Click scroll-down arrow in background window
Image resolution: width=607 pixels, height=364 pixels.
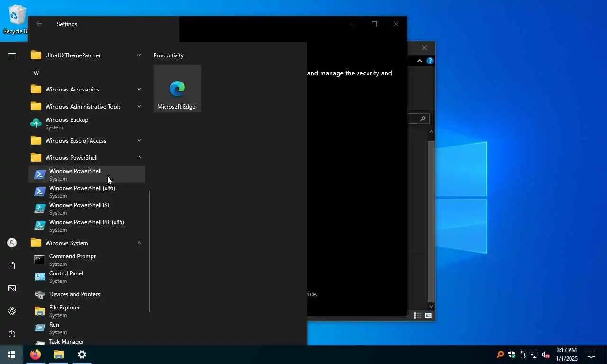coord(431,307)
